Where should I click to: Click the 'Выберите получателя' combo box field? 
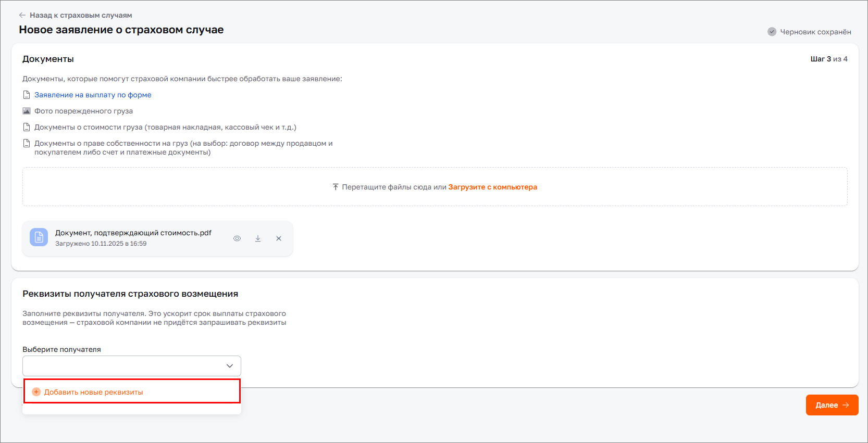122,366
